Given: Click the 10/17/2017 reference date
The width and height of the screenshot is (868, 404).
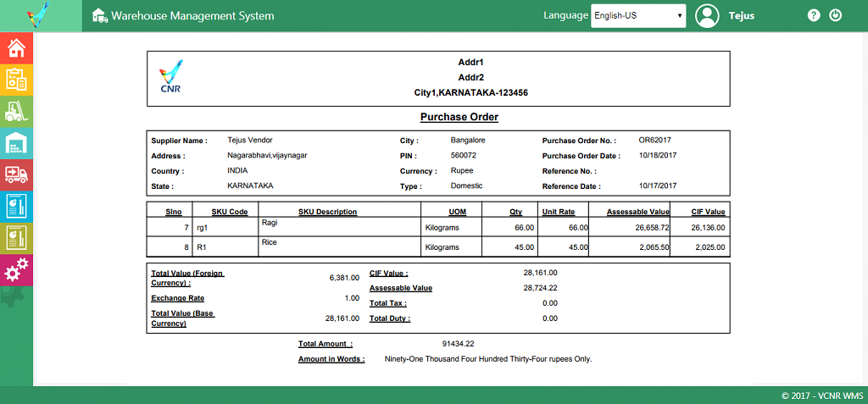Looking at the screenshot, I should click(x=658, y=186).
